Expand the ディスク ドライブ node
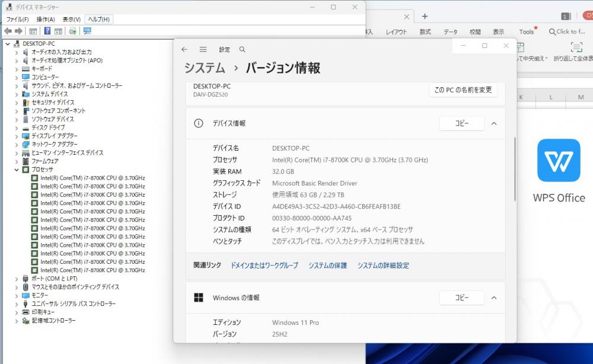The height and width of the screenshot is (364, 593). 16,128
